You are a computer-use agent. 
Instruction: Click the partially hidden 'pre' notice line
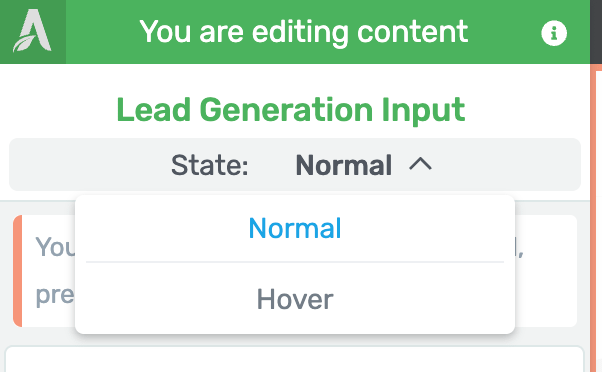(x=55, y=296)
